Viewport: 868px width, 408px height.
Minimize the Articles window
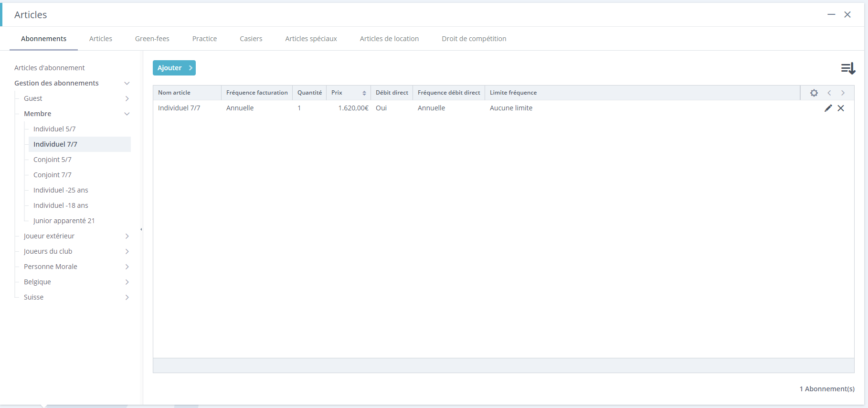point(831,15)
